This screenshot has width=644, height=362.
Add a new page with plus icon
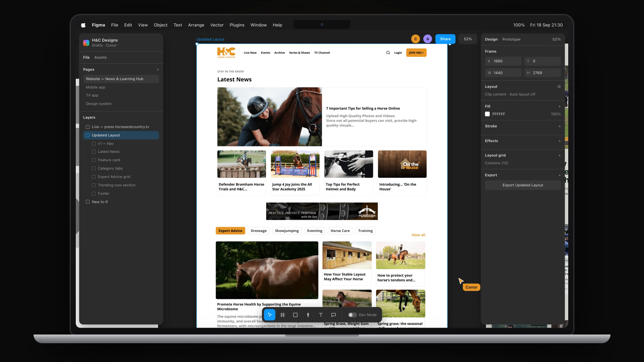[x=158, y=70]
